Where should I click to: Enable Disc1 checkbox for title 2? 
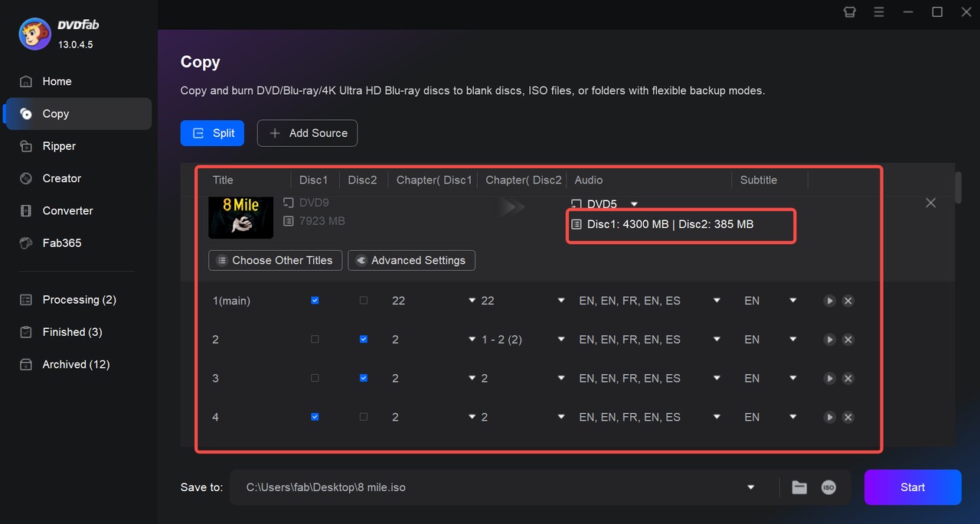[x=315, y=339]
